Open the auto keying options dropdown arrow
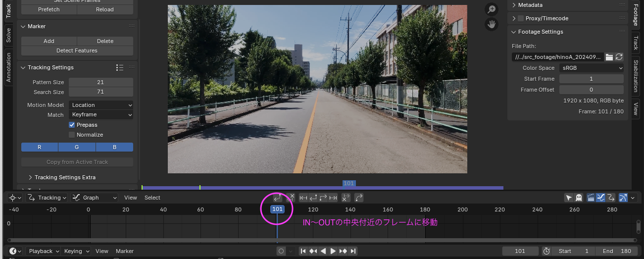 click(x=291, y=251)
